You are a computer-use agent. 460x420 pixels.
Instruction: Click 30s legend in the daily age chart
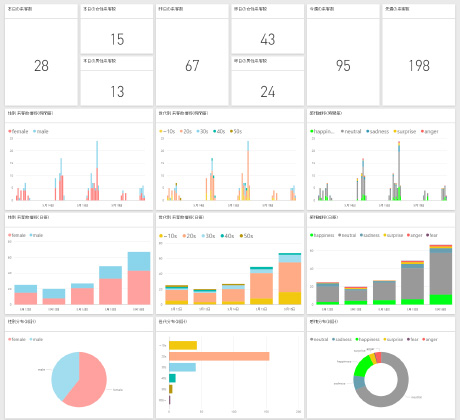(x=208, y=236)
